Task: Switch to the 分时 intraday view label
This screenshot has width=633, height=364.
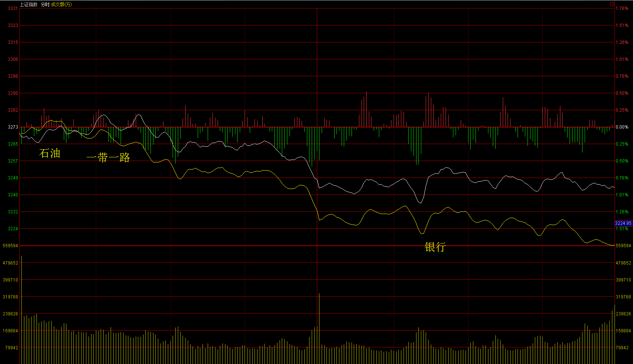Action: (45, 4)
